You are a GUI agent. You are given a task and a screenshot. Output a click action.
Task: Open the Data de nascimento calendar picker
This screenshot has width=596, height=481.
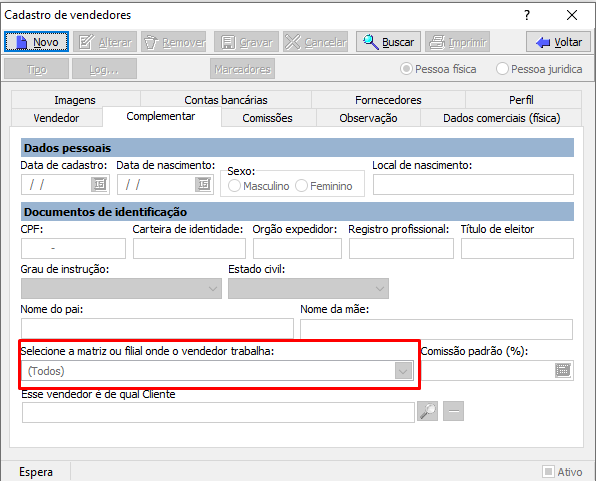click(x=204, y=185)
